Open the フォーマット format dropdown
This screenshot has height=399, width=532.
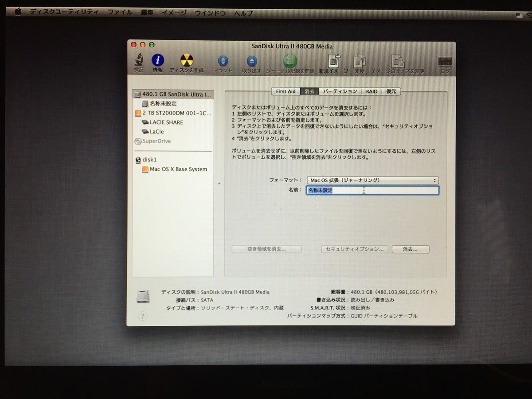(x=372, y=180)
